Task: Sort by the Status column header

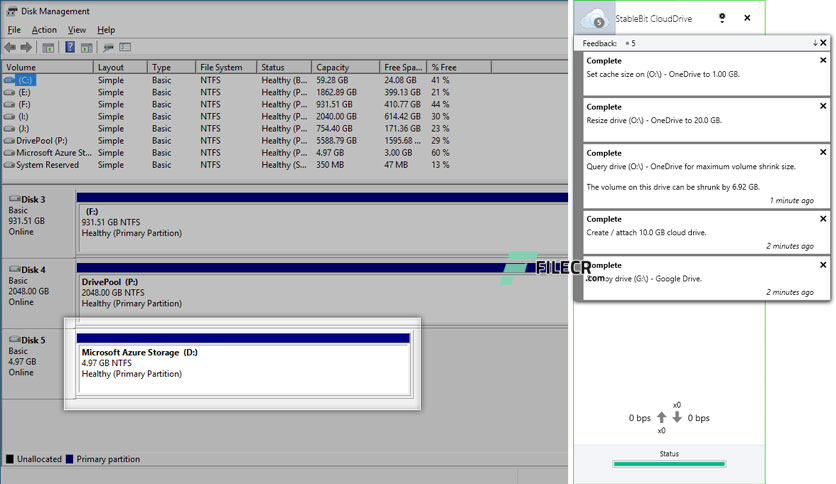Action: (284, 67)
